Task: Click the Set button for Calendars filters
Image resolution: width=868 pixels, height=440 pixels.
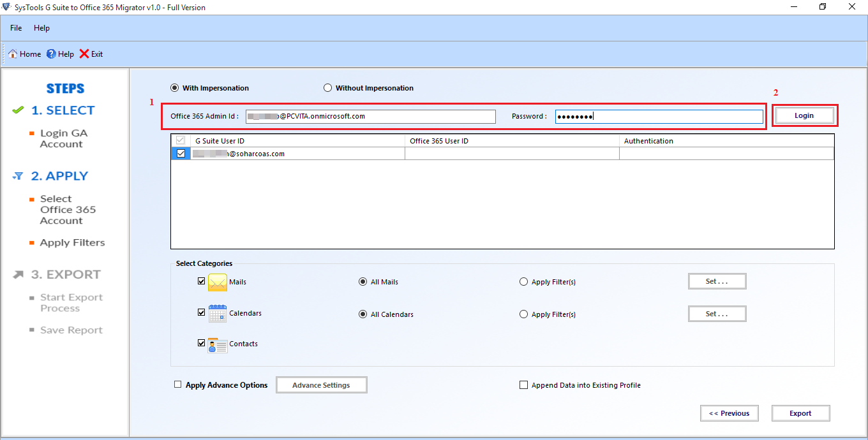Action: (x=717, y=314)
